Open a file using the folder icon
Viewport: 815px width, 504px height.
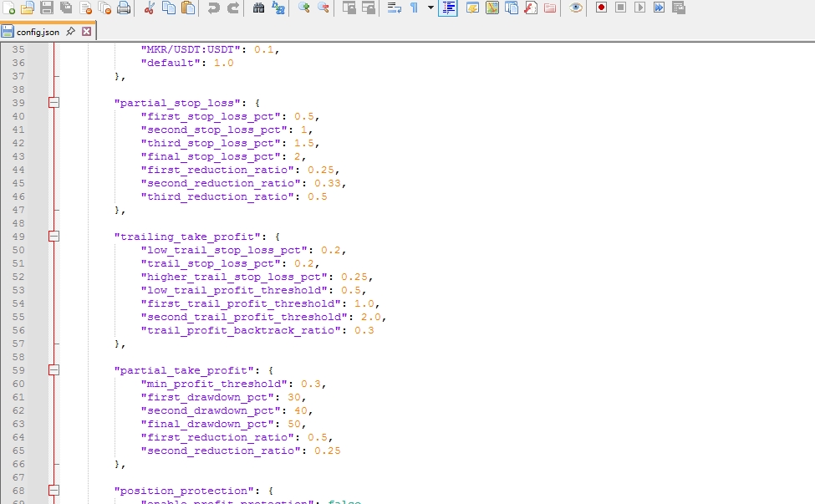[x=28, y=8]
